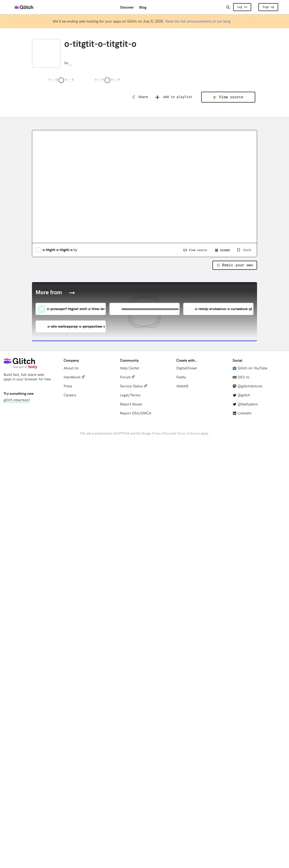Image resolution: width=289 pixels, height=868 pixels.
Task: Open the WebXR link
Action: (x=182, y=386)
